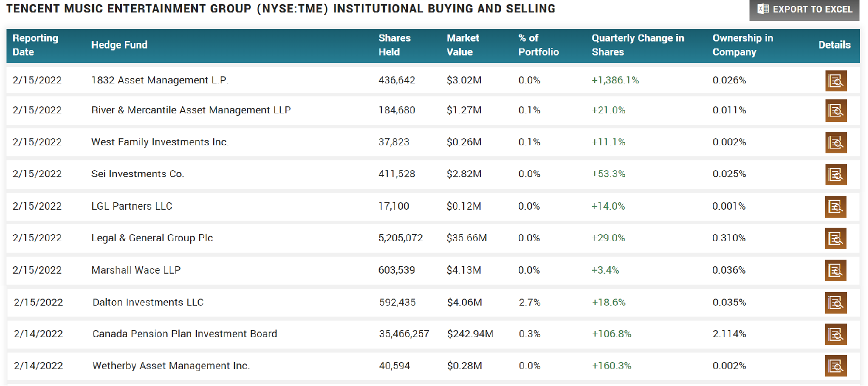
Task: Select the 40,594 shares held cell
Action: [x=394, y=366]
